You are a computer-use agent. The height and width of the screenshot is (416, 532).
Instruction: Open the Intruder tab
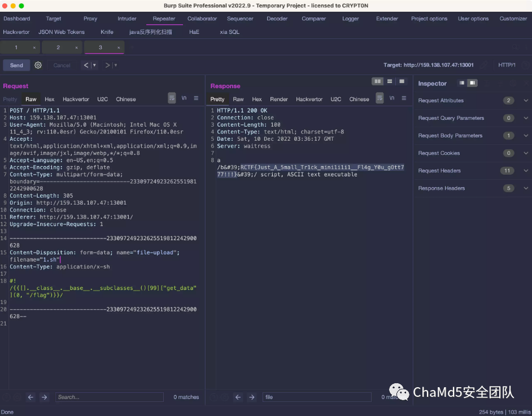tap(127, 19)
